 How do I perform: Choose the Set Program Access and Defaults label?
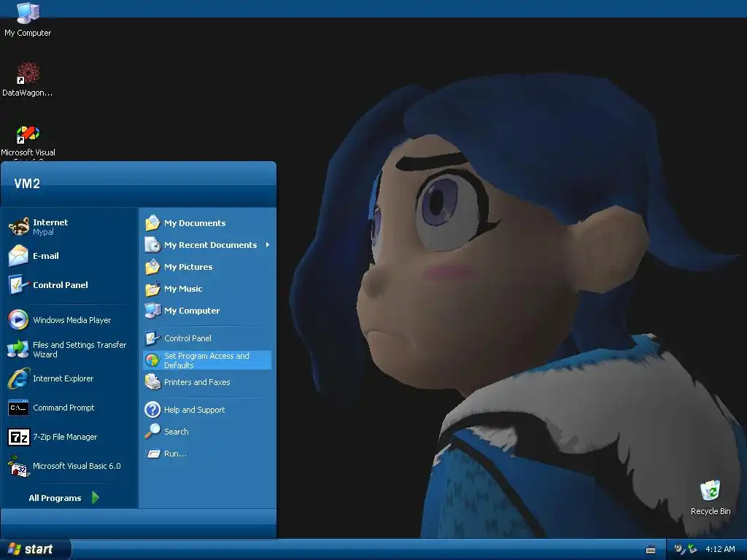coord(206,360)
